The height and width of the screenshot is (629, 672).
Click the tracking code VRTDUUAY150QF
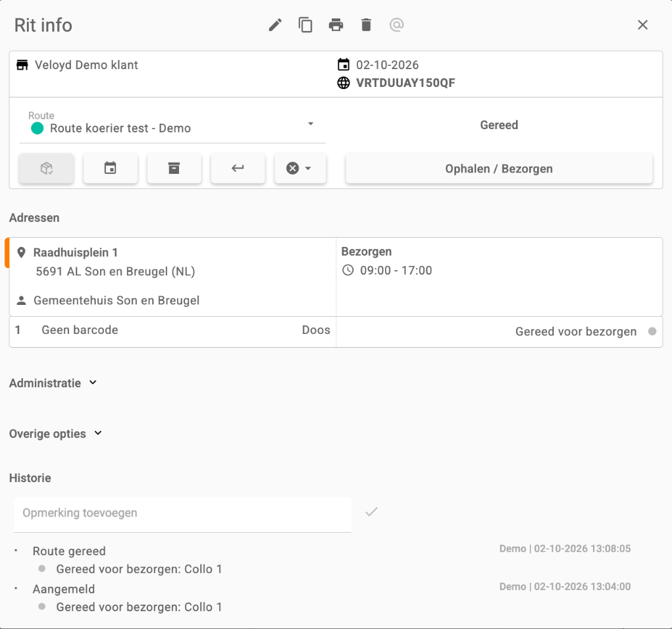pyautogui.click(x=405, y=83)
